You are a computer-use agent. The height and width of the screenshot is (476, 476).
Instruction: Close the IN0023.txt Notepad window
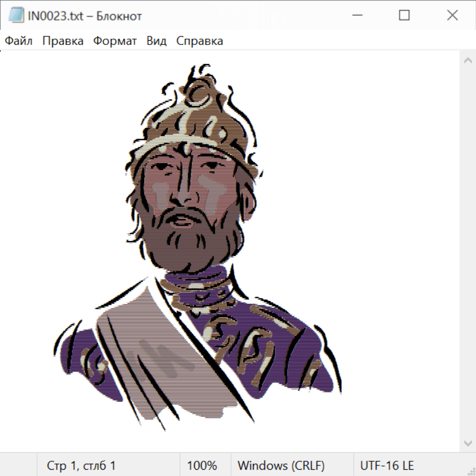(x=452, y=15)
